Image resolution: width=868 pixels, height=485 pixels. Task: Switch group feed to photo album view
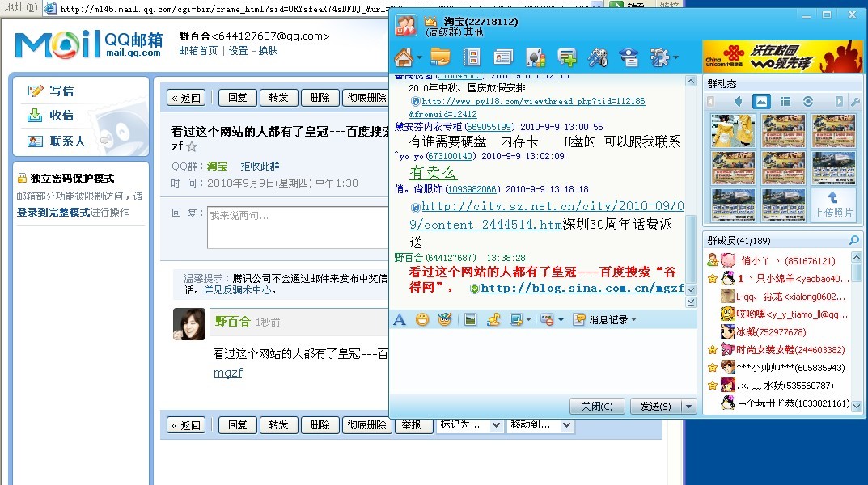tap(761, 101)
